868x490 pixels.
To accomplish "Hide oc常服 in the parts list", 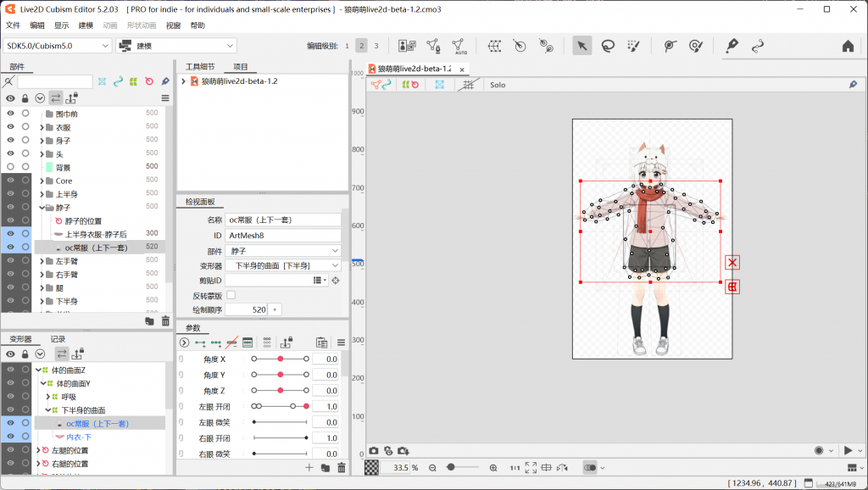I will pos(10,247).
